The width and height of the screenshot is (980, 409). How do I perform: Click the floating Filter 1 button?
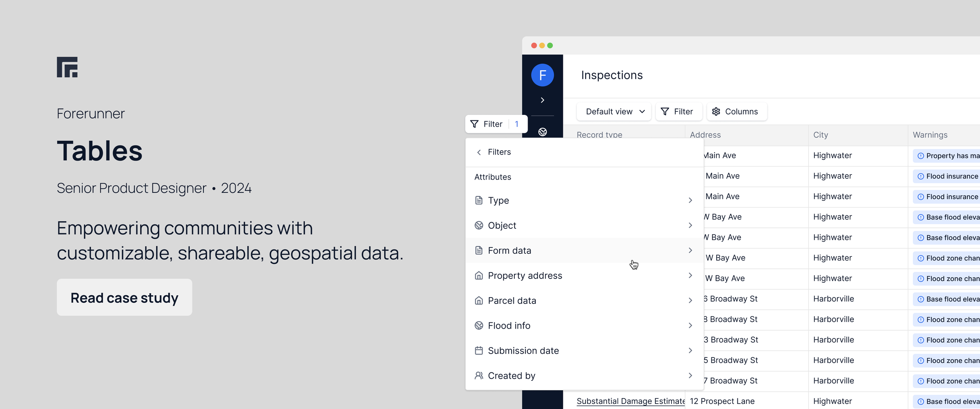(496, 124)
